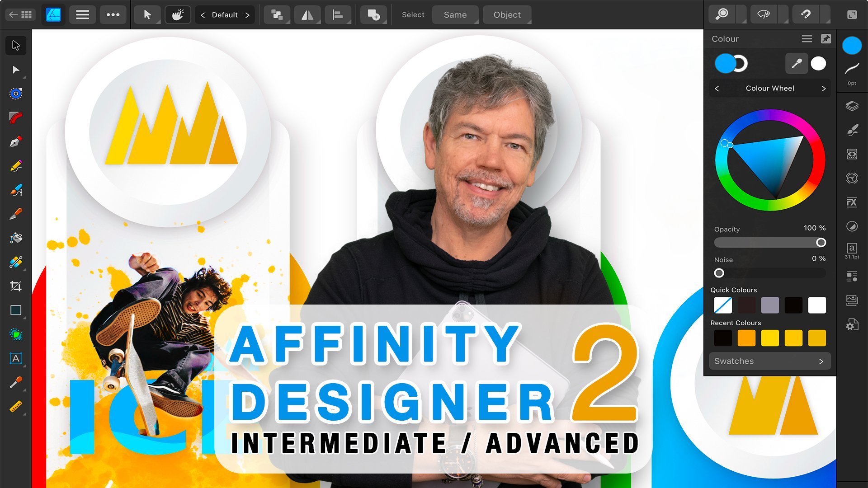868x488 pixels.
Task: Select the Artistic Text tool
Action: tap(16, 358)
